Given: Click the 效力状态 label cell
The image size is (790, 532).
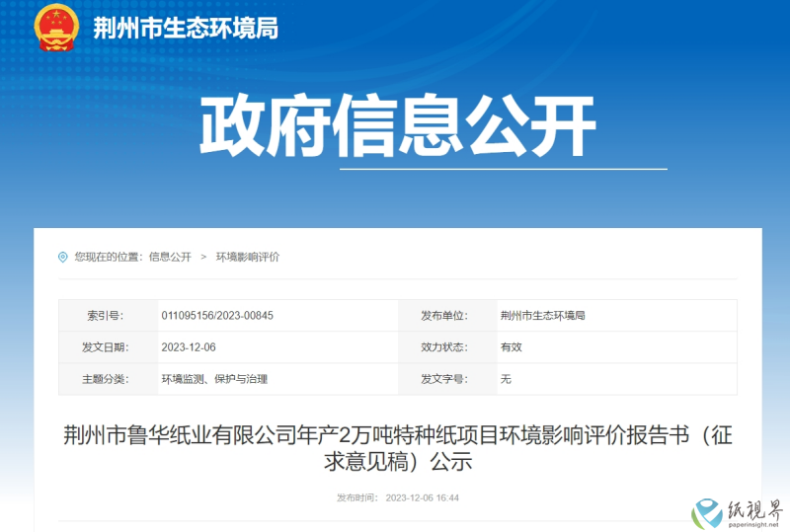Looking at the screenshot, I should (447, 347).
